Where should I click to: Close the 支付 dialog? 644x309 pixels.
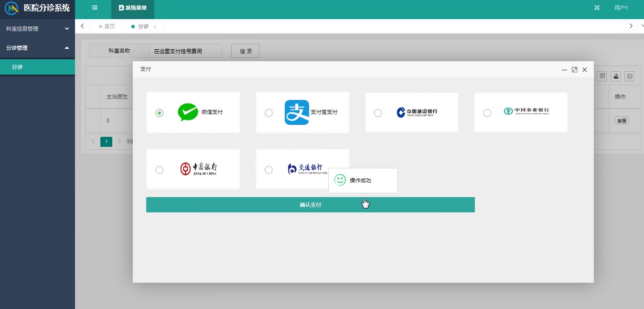click(585, 70)
